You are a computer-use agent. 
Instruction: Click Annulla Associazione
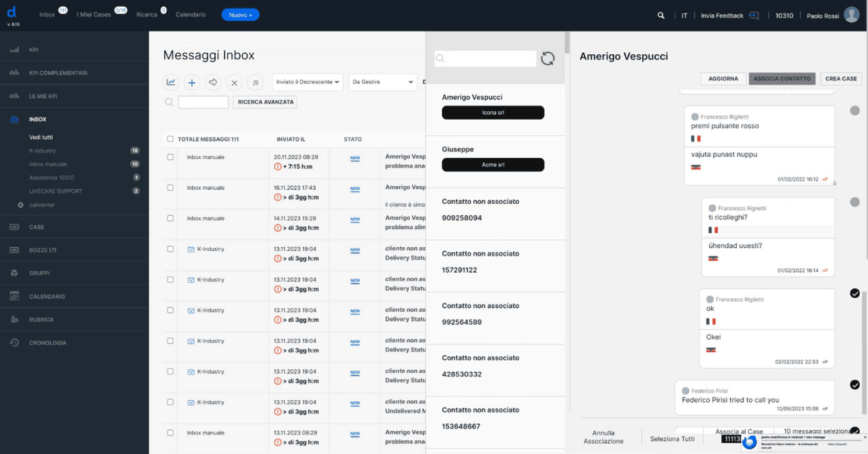click(x=603, y=437)
